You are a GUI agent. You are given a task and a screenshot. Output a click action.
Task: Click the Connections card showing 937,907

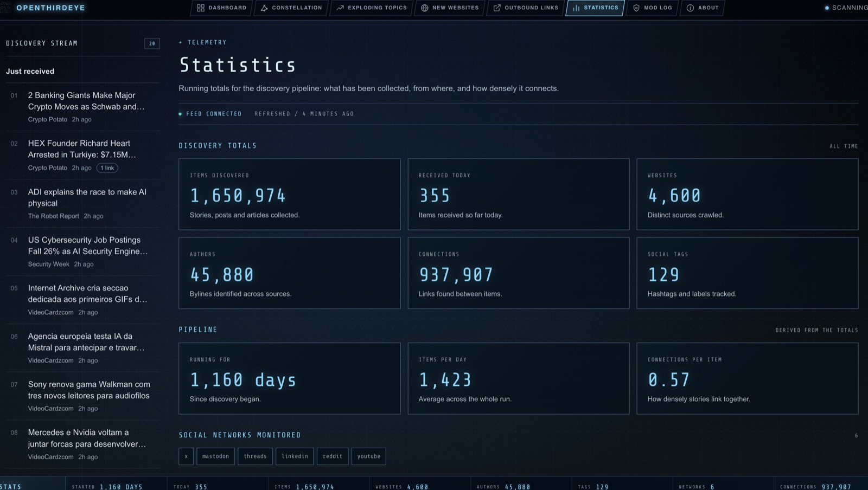click(519, 273)
